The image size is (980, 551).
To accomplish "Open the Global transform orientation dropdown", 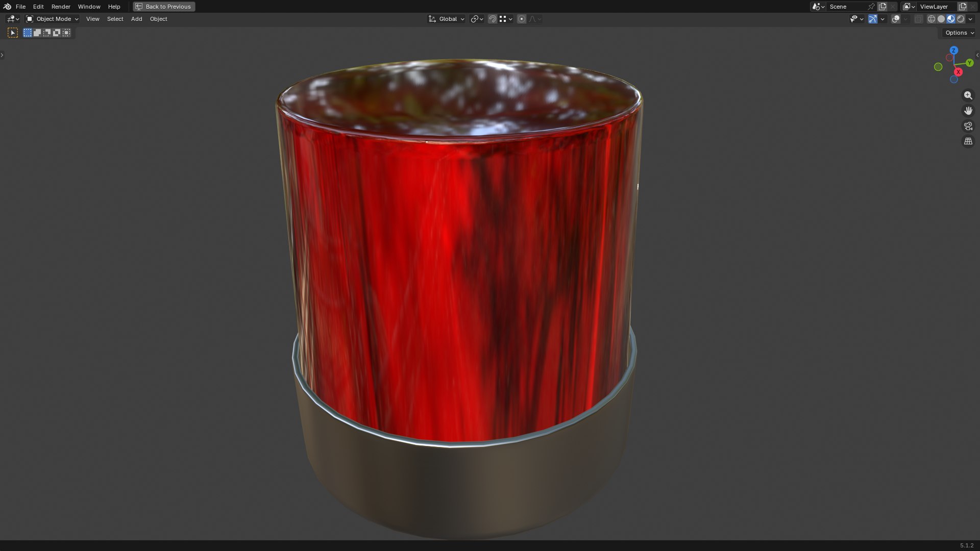I will click(446, 19).
